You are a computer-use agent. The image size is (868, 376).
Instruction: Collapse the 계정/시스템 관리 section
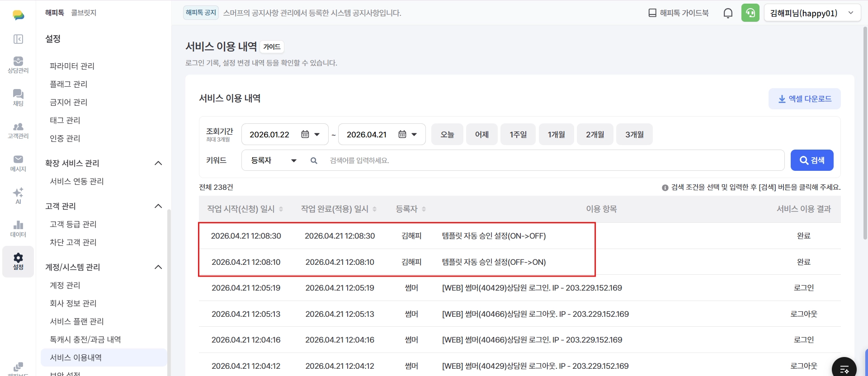coord(158,267)
